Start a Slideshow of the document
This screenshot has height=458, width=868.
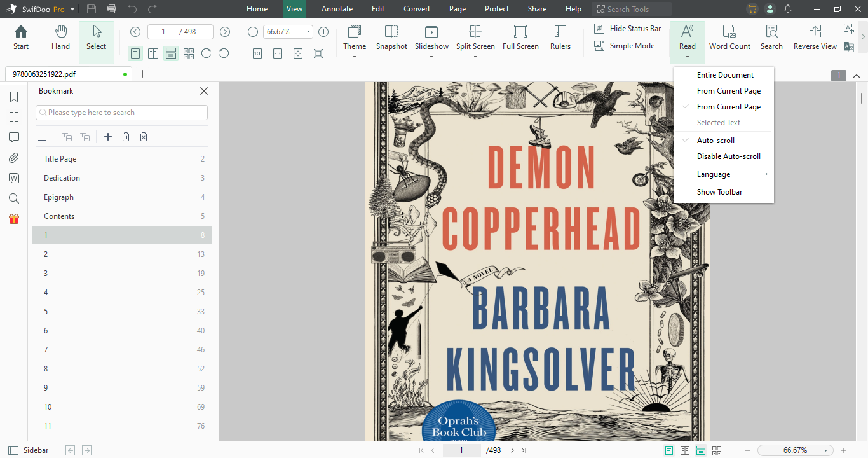(x=431, y=38)
